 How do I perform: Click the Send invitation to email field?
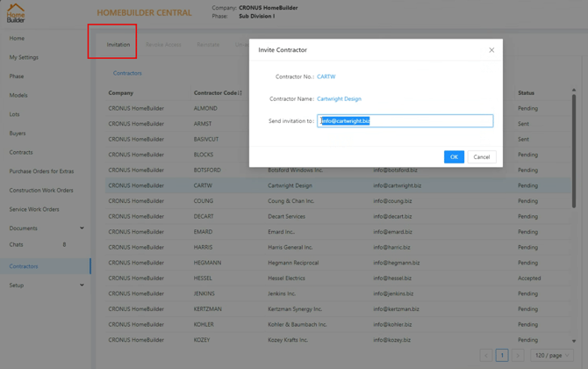click(405, 121)
